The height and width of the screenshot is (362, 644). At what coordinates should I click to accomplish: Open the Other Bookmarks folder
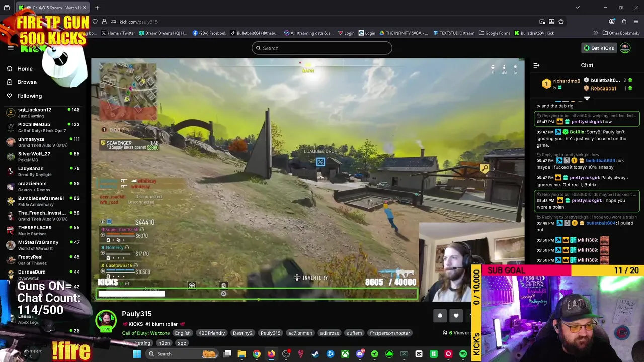tap(621, 33)
